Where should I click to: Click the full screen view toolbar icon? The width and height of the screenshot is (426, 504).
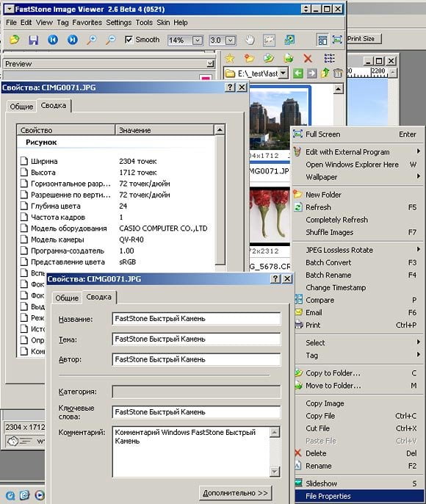tap(337, 40)
